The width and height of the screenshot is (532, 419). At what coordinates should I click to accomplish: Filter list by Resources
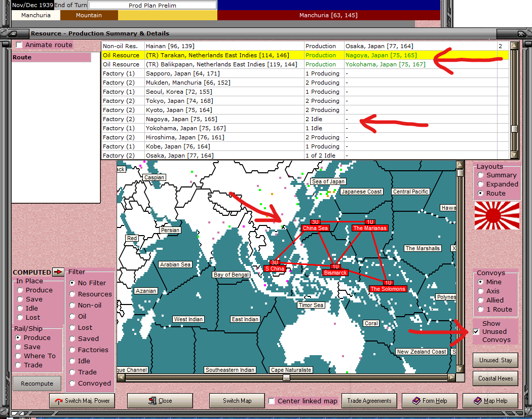click(72, 294)
